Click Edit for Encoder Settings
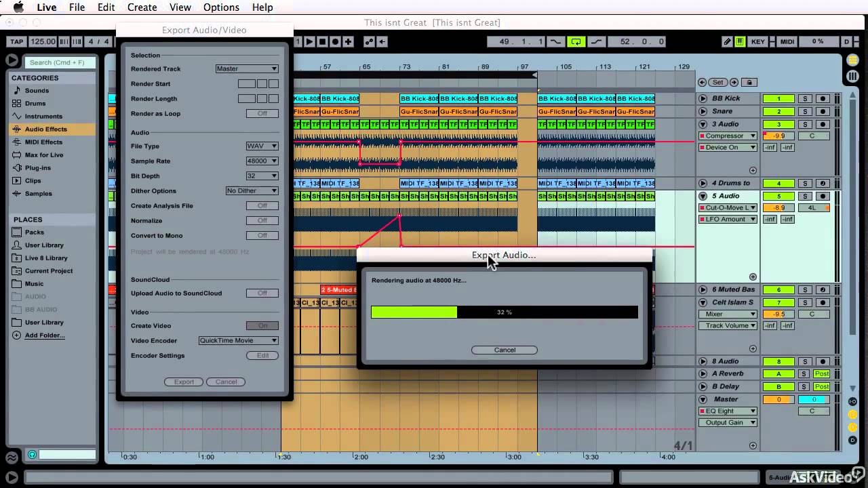Viewport: 868px width, 488px height. [262, 355]
